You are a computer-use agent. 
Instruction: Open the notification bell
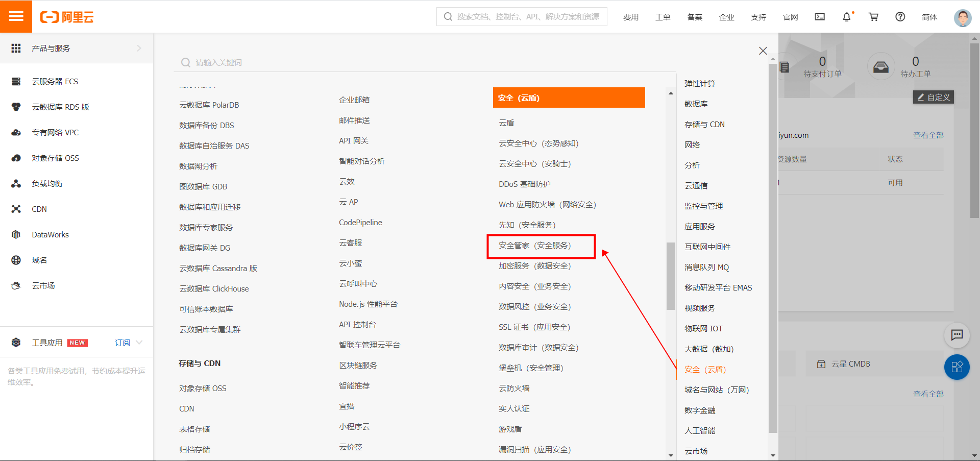[x=847, y=17]
